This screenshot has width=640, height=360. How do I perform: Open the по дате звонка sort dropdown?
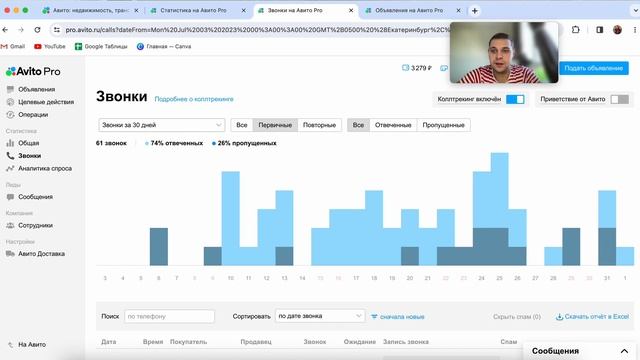click(320, 316)
